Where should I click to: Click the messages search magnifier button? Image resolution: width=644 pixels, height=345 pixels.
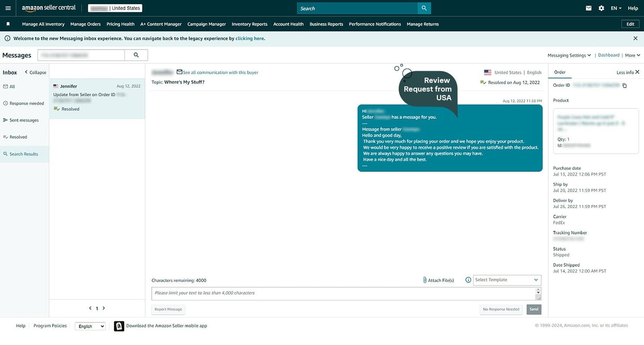click(x=136, y=55)
